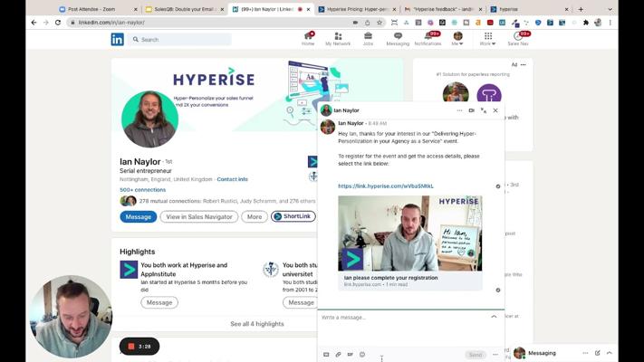The width and height of the screenshot is (644, 362).
Task: Click the blue Message button on profile
Action: (x=139, y=216)
